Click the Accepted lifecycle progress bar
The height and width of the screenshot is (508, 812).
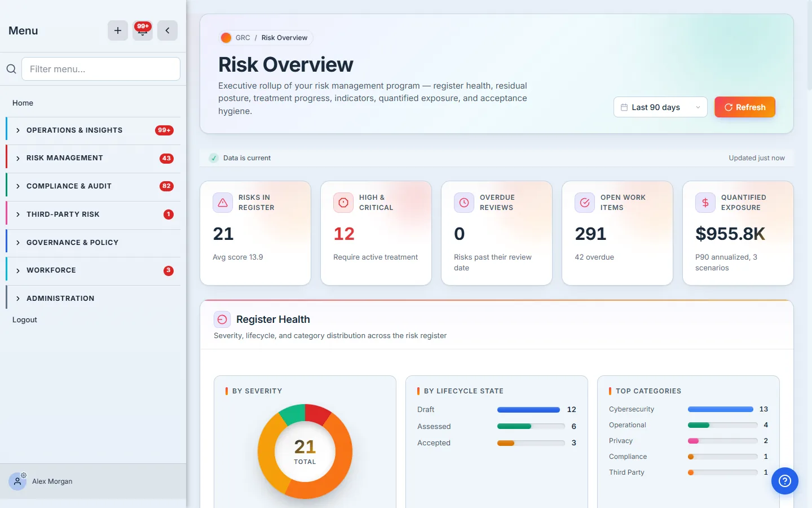pyautogui.click(x=531, y=443)
